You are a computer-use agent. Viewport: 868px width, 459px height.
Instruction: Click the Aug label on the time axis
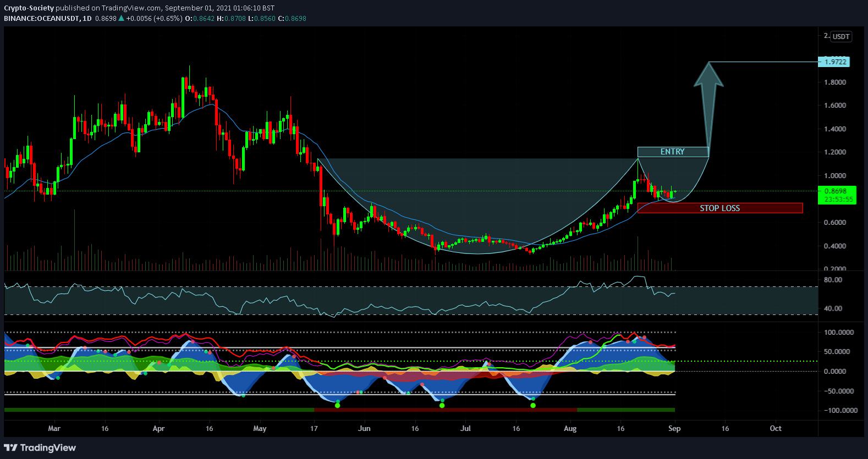[x=570, y=428]
